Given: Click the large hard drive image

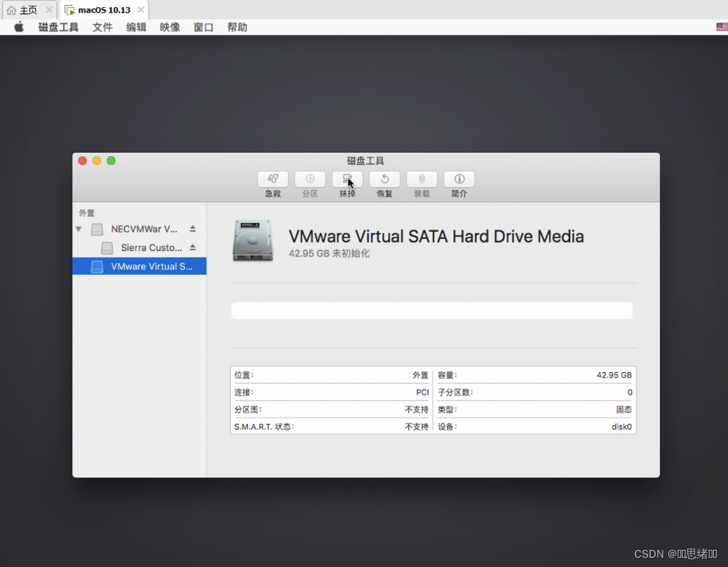Looking at the screenshot, I should click(253, 240).
